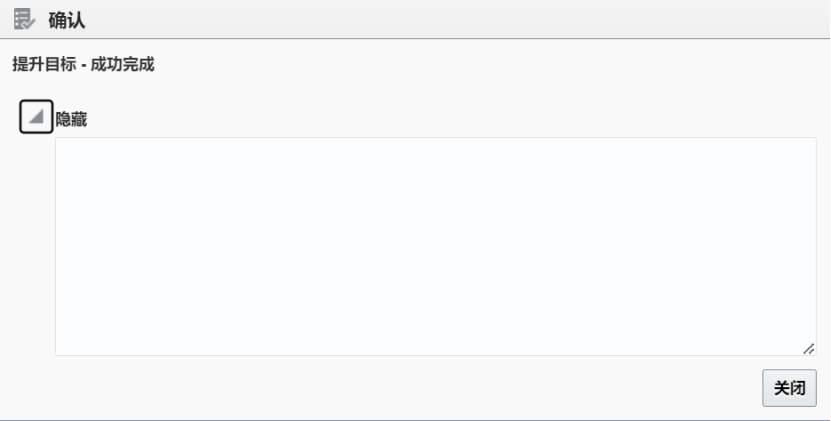Click the 提升目标 text in the message
Viewport: 831px width, 421px height.
pyautogui.click(x=44, y=65)
